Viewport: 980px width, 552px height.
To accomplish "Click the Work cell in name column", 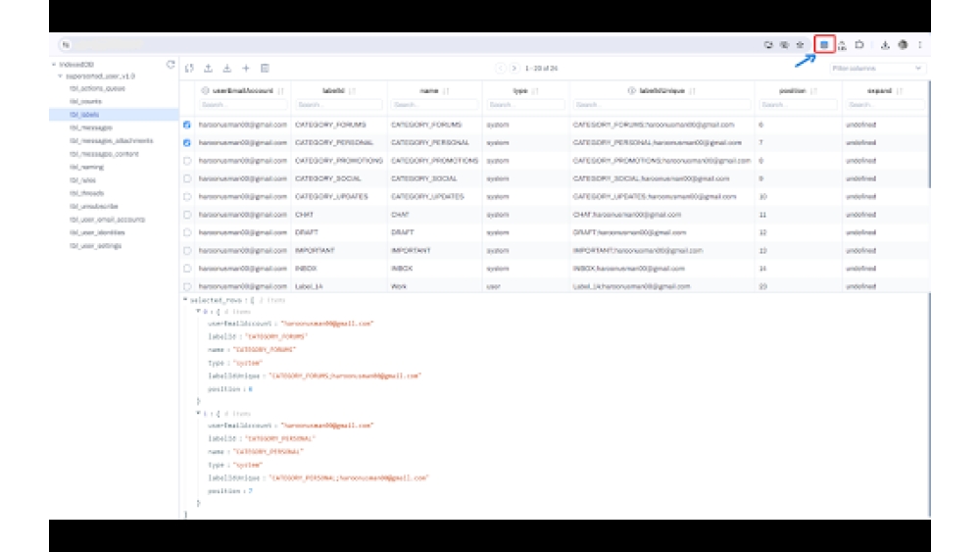I will tap(399, 286).
